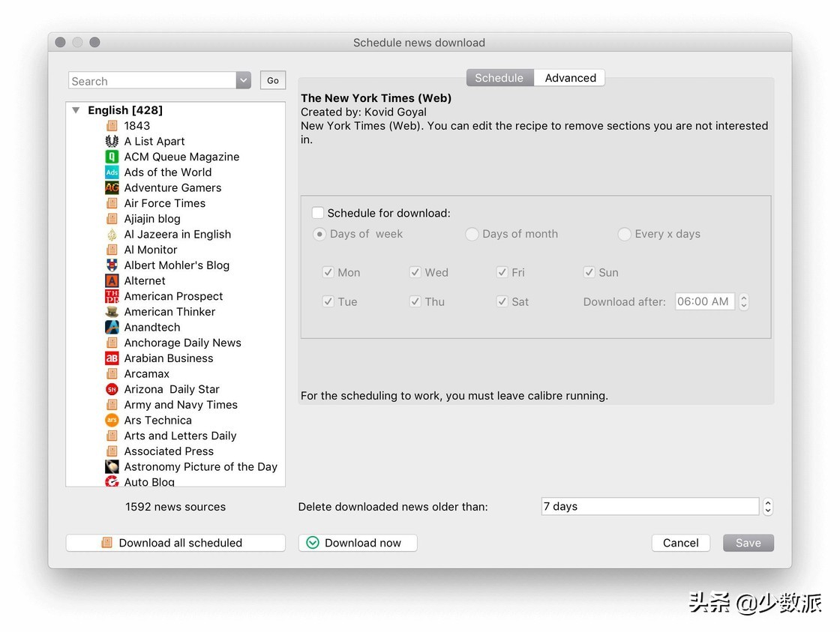
Task: Click the Adventure Gamers AG icon
Action: pyautogui.click(x=112, y=188)
